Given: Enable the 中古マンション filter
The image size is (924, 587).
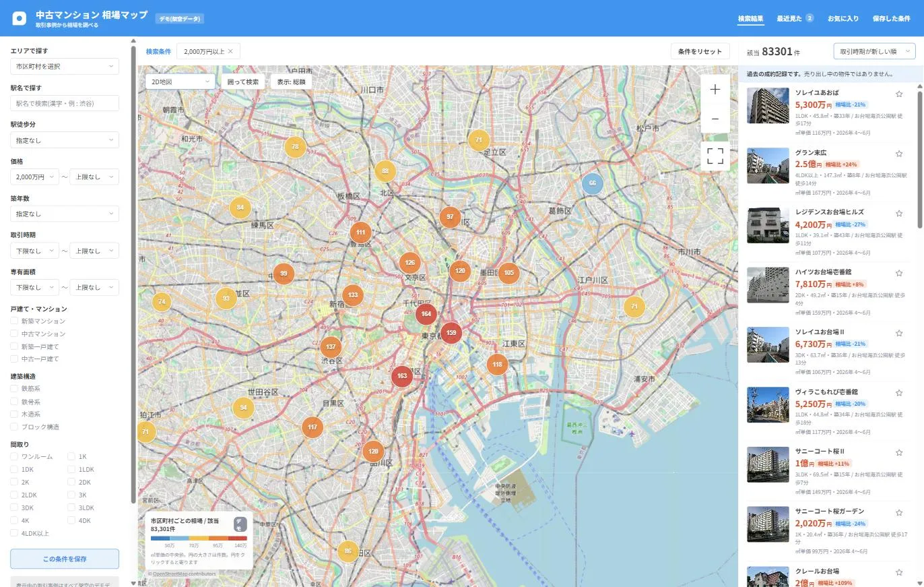Looking at the screenshot, I should click(x=14, y=334).
